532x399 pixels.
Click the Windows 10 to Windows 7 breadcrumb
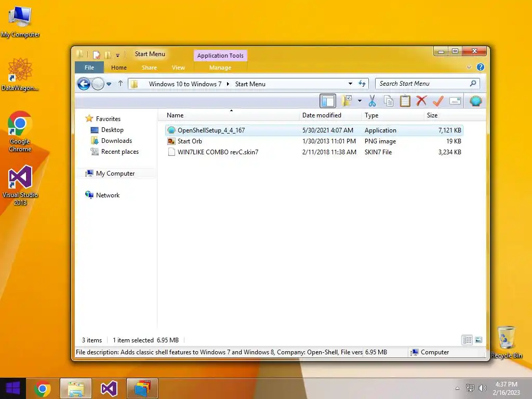point(185,84)
